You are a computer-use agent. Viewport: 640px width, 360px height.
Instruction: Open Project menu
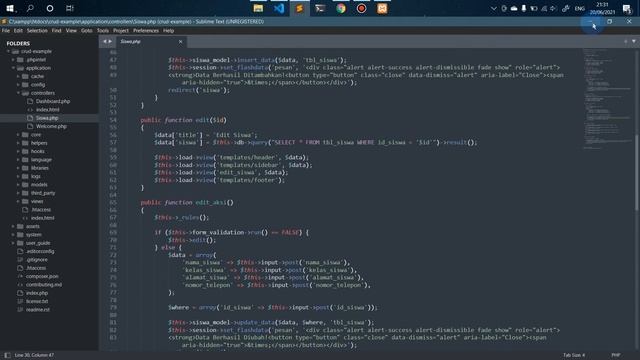pos(121,31)
